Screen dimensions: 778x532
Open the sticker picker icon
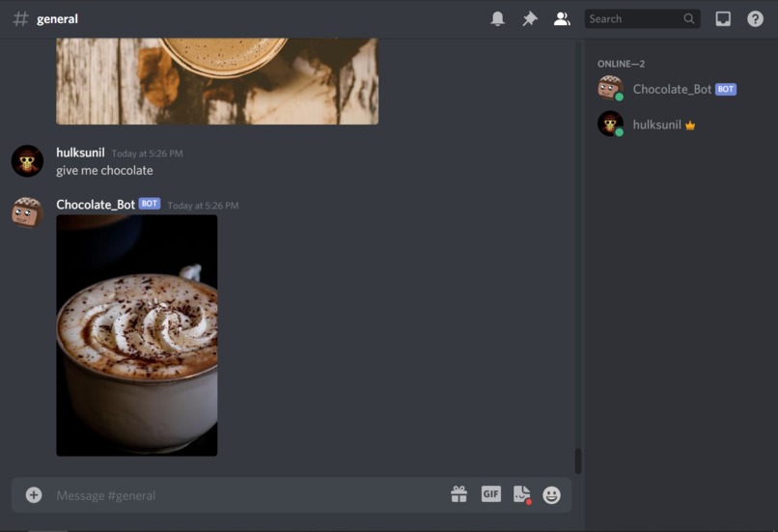click(x=522, y=494)
